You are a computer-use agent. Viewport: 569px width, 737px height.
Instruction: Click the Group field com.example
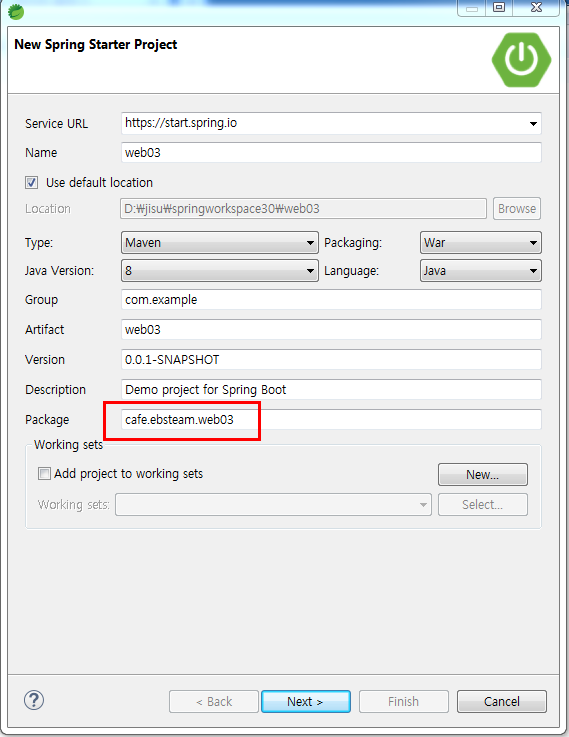coord(331,299)
